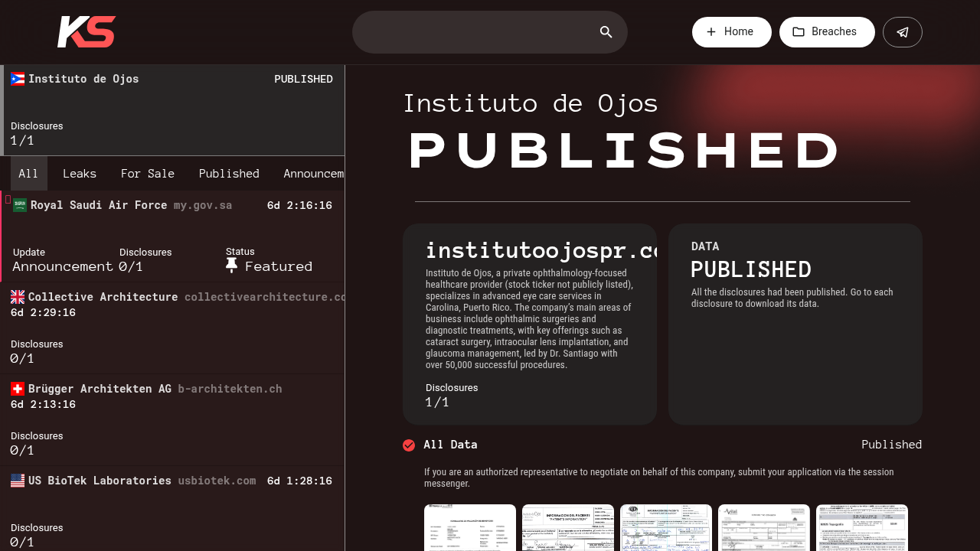This screenshot has width=980, height=551.
Task: Click the Published status at All Data row
Action: (891, 445)
